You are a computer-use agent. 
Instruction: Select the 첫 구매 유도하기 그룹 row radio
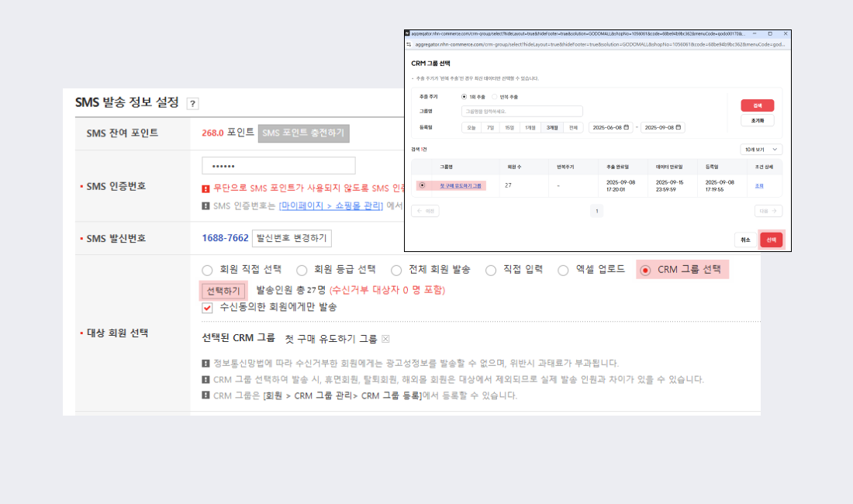coord(423,184)
